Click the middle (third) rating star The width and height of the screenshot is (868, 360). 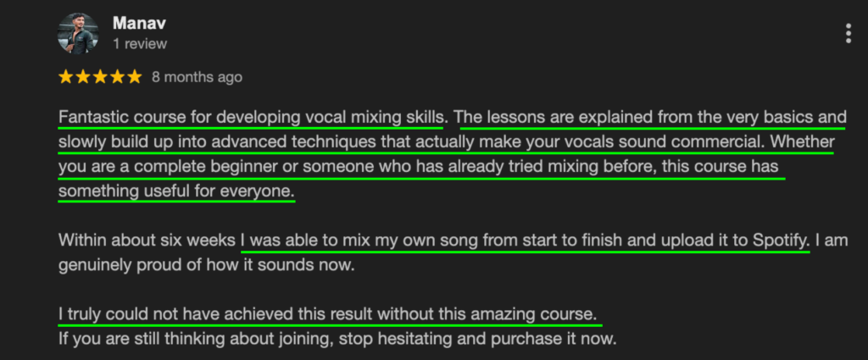(99, 77)
